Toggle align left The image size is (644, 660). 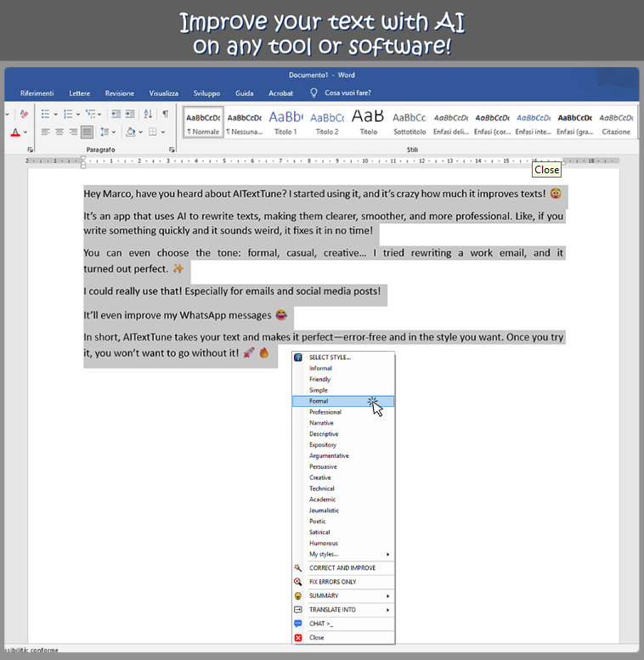point(46,133)
